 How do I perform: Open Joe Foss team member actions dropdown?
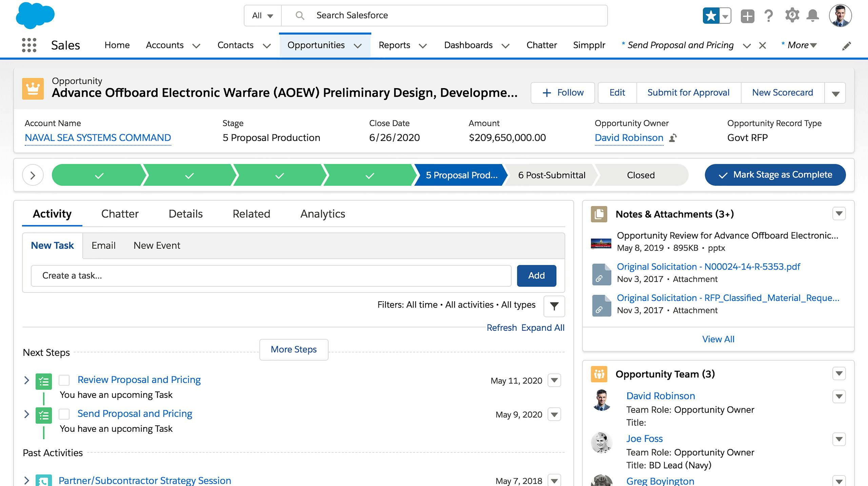[x=839, y=439]
